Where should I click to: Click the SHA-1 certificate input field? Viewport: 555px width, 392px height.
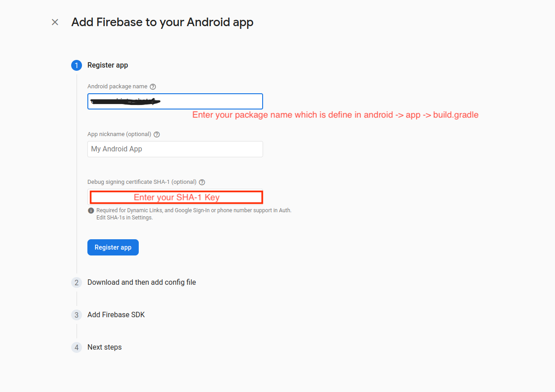tap(176, 197)
